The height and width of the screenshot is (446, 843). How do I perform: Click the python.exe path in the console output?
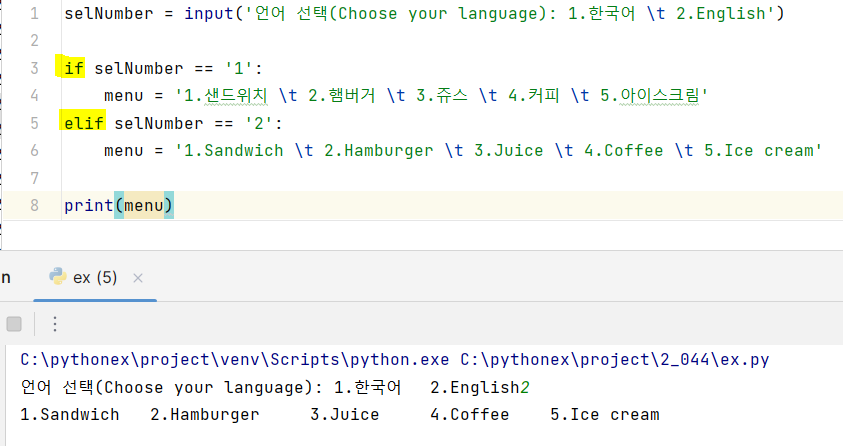coord(235,359)
